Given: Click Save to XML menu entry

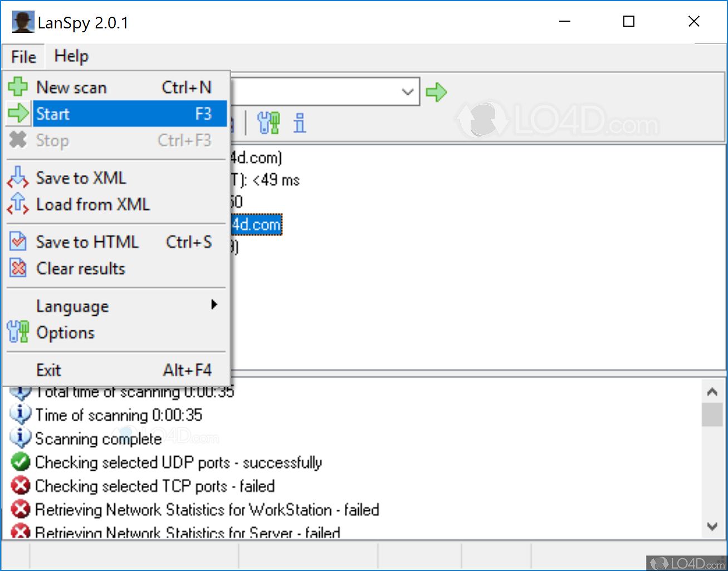Looking at the screenshot, I should point(117,178).
